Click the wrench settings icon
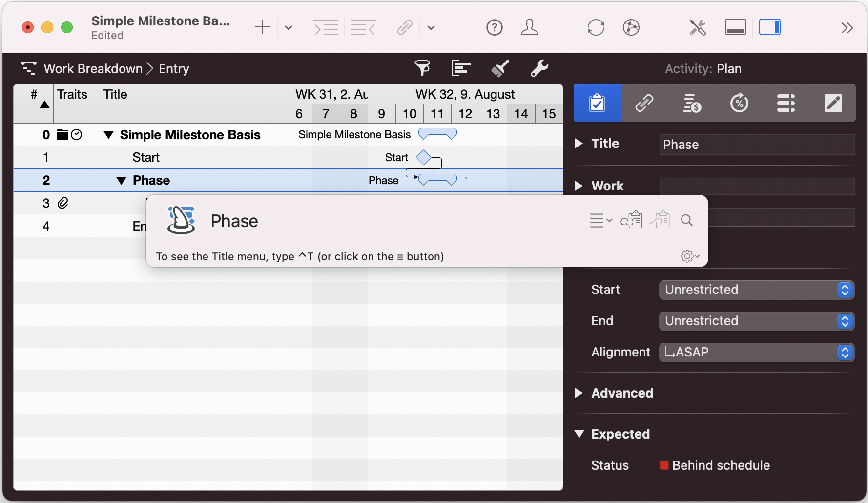This screenshot has width=868, height=503. (x=539, y=68)
